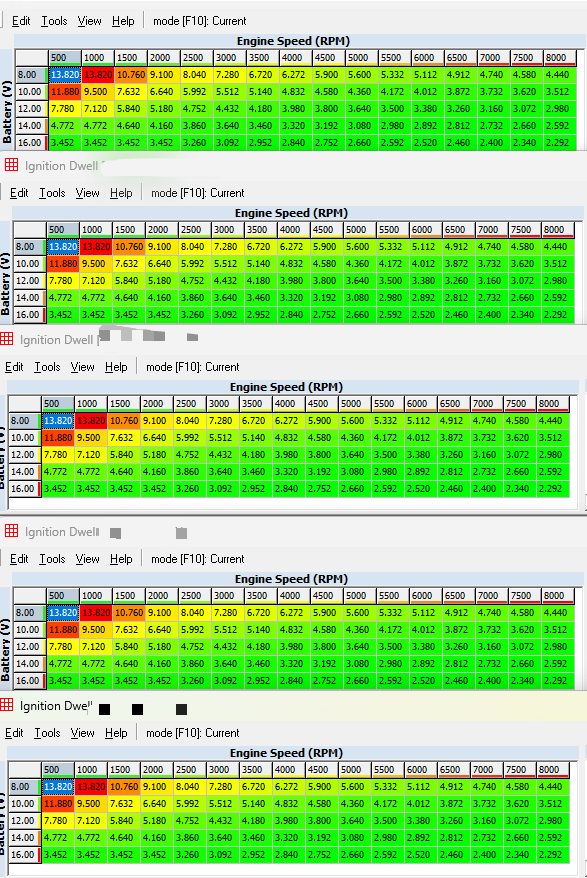Select the 6000 RPM column header in fourth table
This screenshot has height=878, width=587.
[425, 596]
